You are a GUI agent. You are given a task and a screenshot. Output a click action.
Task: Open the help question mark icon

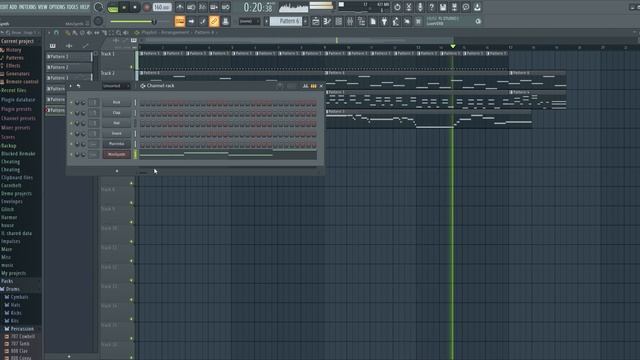coord(431,7)
